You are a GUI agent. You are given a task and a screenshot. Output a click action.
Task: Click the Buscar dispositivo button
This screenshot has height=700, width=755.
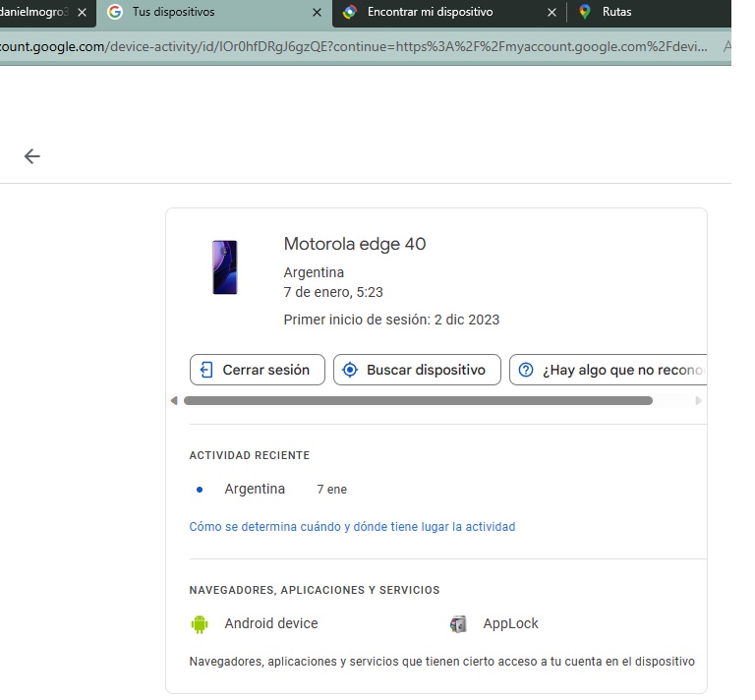point(417,370)
